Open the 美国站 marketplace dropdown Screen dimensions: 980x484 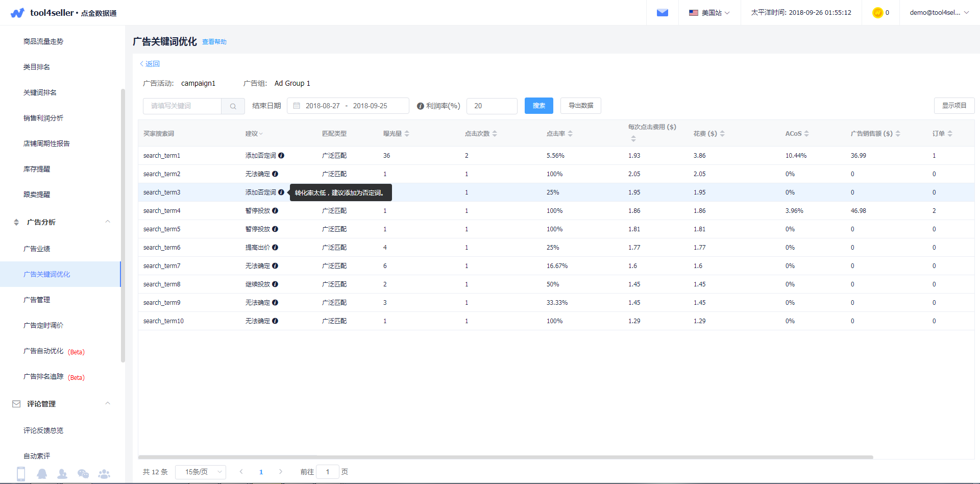pyautogui.click(x=709, y=13)
